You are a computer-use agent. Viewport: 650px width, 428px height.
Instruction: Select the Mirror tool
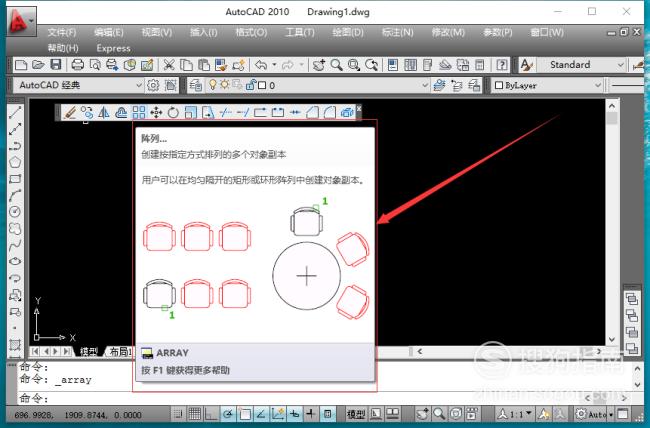pyautogui.click(x=104, y=112)
